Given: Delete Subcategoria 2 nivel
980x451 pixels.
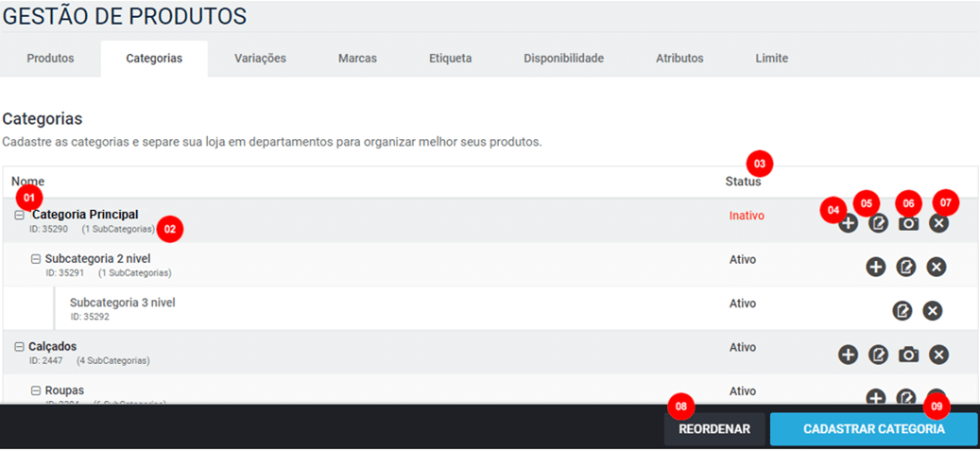Looking at the screenshot, I should (x=936, y=267).
